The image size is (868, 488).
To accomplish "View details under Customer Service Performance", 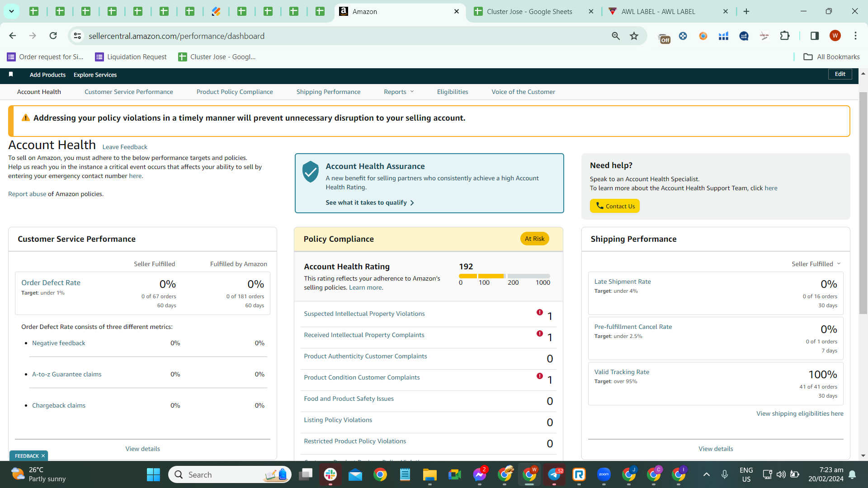I will (143, 449).
